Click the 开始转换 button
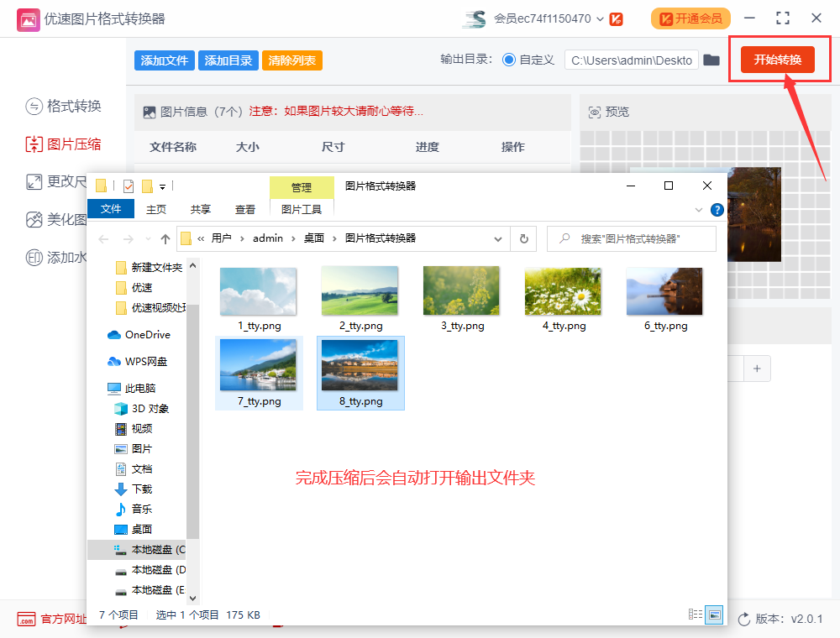 [x=777, y=60]
